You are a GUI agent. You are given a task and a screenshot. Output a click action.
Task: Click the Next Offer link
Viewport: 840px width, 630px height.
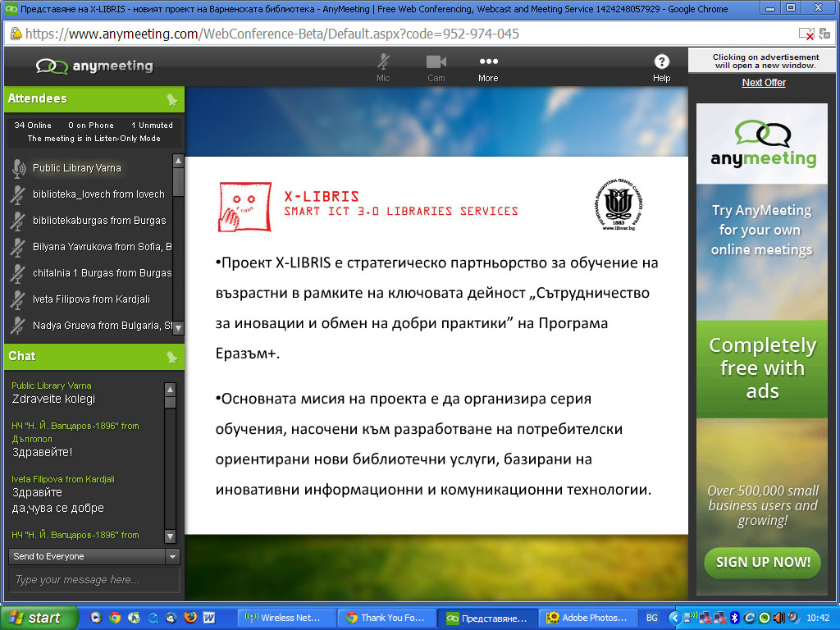tap(764, 83)
